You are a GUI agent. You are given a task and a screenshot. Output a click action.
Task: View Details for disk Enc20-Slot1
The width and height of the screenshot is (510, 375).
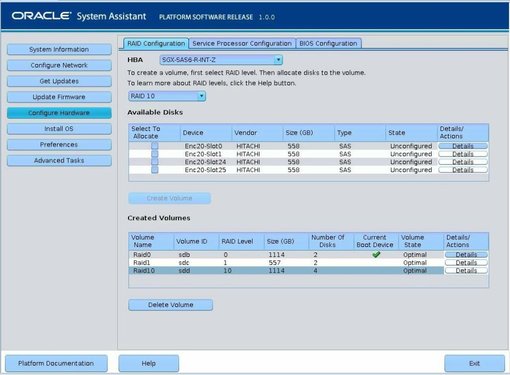463,154
